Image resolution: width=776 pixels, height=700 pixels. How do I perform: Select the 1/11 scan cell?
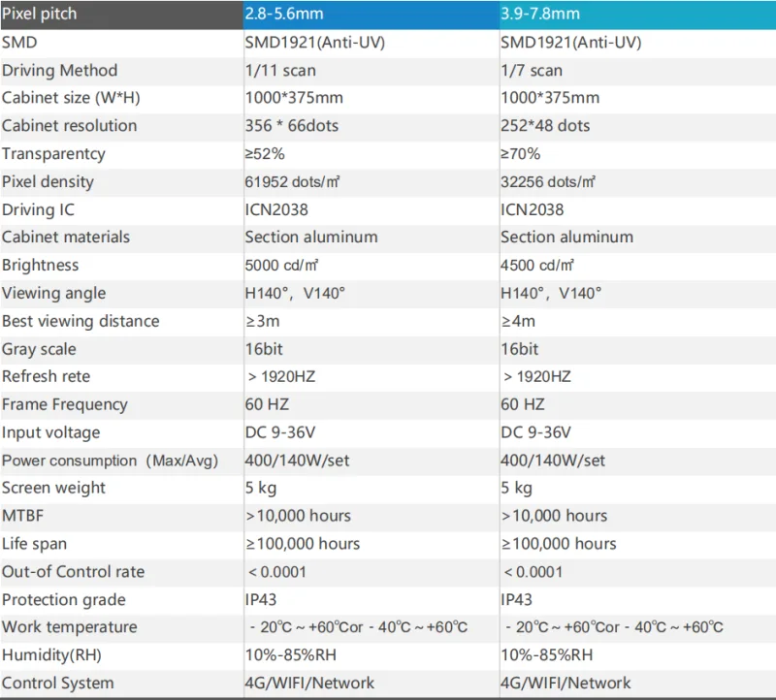tap(280, 70)
